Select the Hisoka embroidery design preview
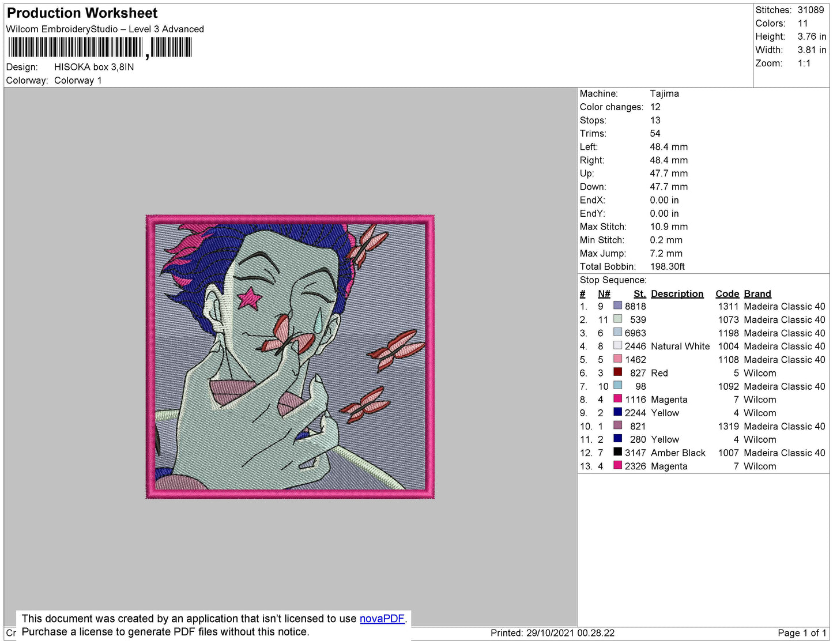 (x=290, y=357)
